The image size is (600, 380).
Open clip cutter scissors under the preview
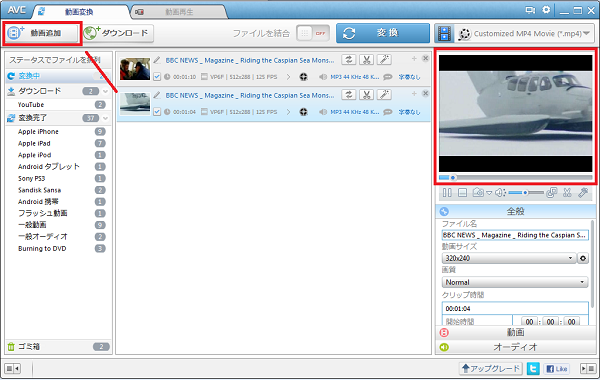567,192
